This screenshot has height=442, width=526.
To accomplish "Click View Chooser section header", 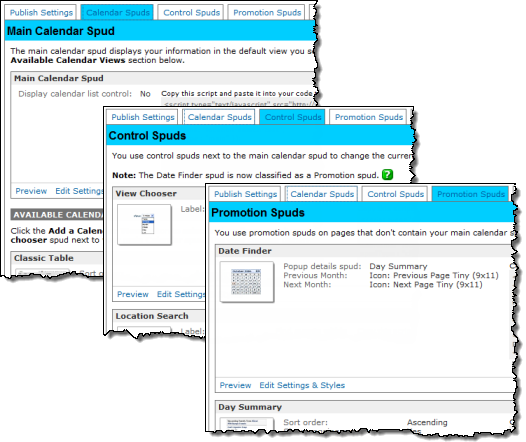I will pos(158,194).
